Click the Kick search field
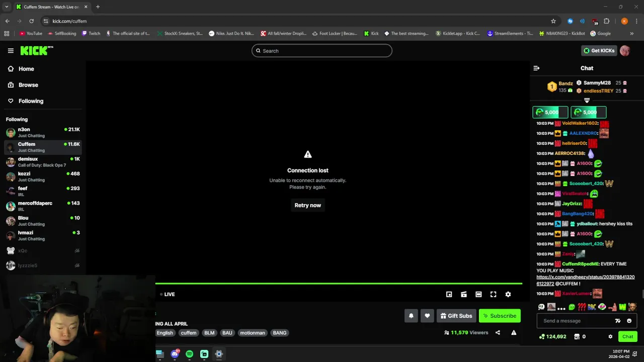 322,51
